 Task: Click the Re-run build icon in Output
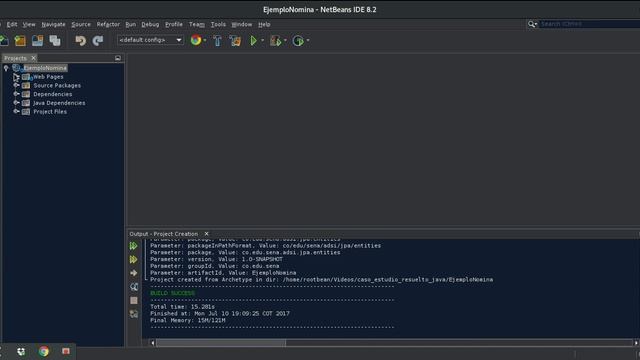coord(133,246)
